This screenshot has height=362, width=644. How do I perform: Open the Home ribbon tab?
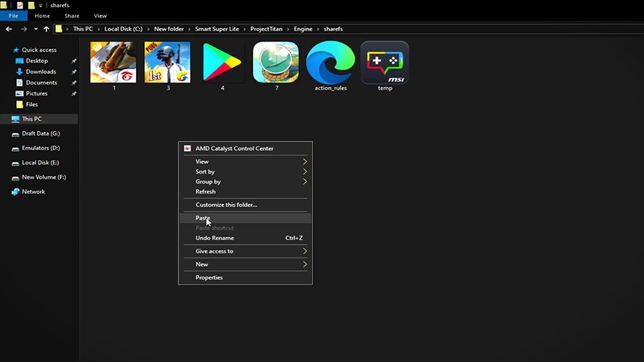tap(42, 15)
